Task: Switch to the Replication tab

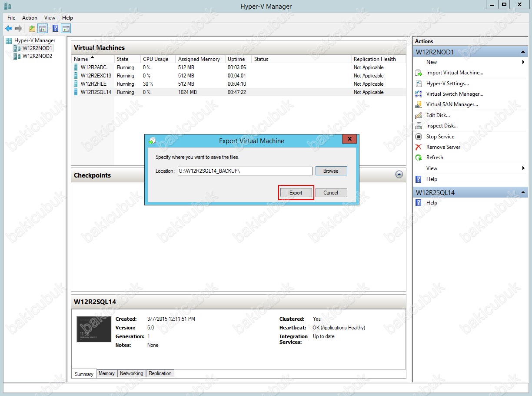Action: [x=160, y=373]
